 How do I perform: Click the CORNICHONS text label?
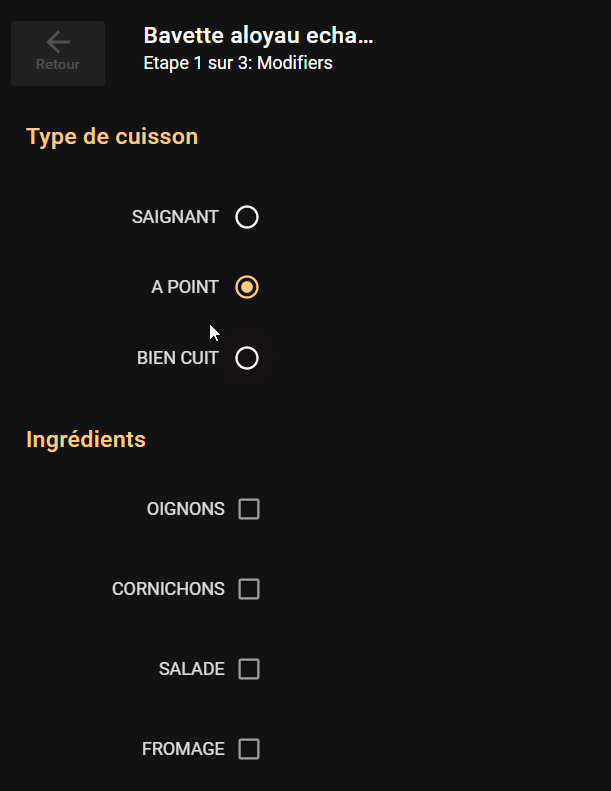pos(168,589)
